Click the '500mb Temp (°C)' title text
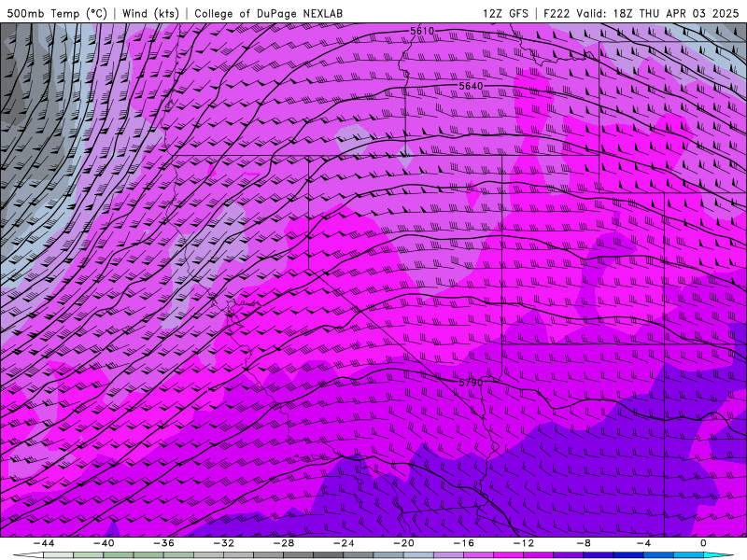Viewport: 747px width, 560px height. pos(57,13)
